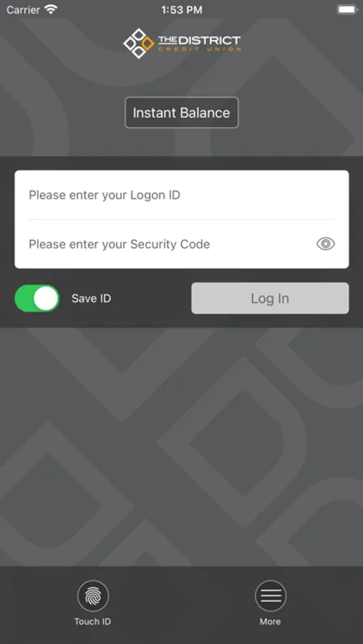Click the Log In button
Screen dimensions: 363x644
point(270,298)
